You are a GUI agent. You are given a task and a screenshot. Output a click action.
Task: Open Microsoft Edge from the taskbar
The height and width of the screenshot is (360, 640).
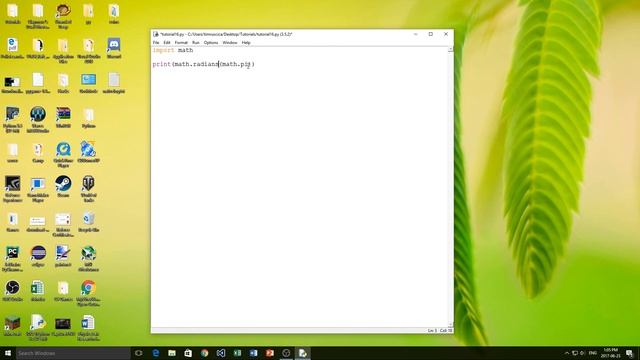pos(156,353)
